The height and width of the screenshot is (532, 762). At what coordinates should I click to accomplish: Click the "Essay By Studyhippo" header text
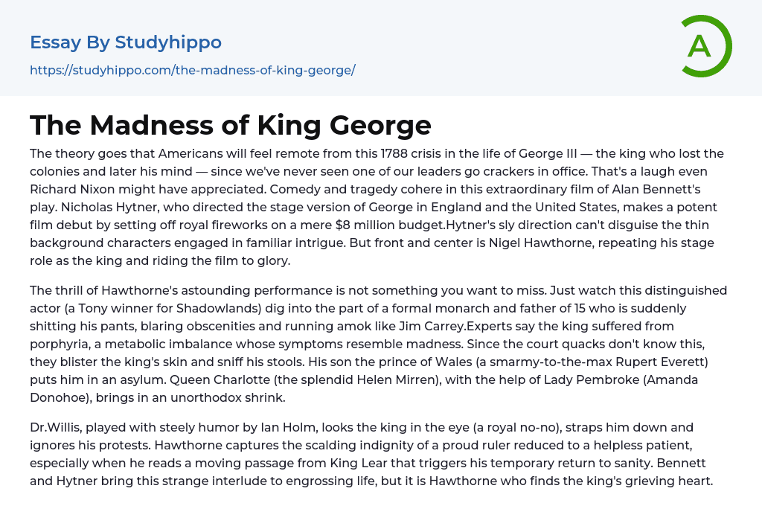[x=126, y=42]
